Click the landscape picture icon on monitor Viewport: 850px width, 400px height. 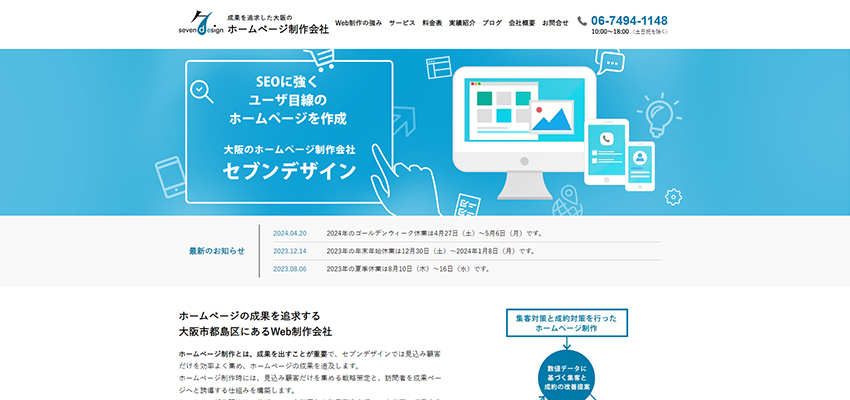552,117
